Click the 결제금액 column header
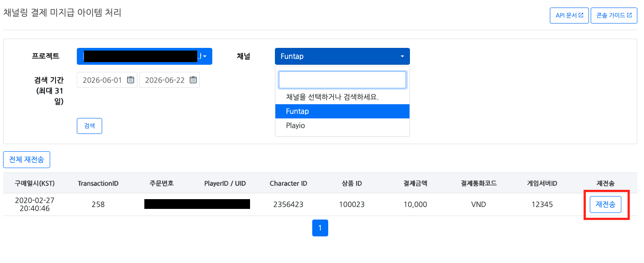The width and height of the screenshot is (644, 263). point(415,183)
